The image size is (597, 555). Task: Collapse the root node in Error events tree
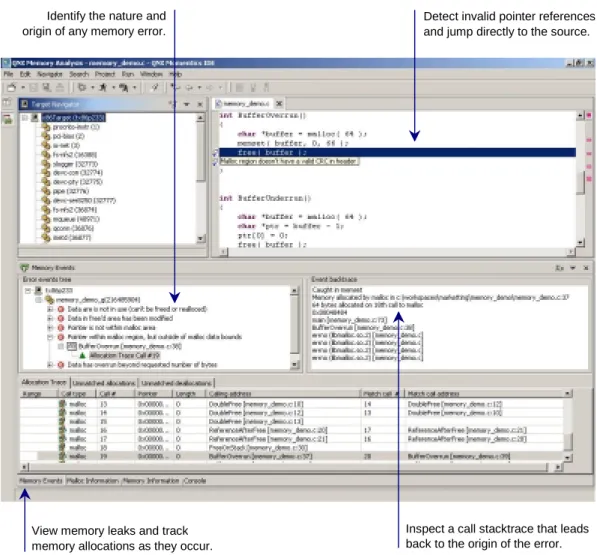point(28,290)
